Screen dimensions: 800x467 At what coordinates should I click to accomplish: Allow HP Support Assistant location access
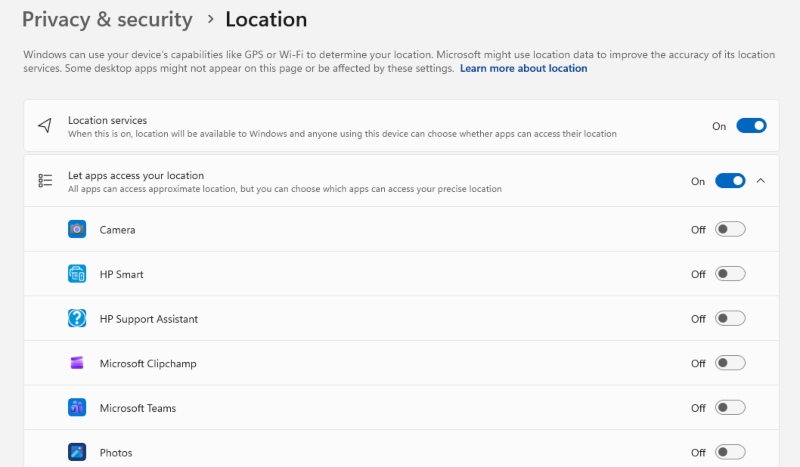[x=730, y=319]
